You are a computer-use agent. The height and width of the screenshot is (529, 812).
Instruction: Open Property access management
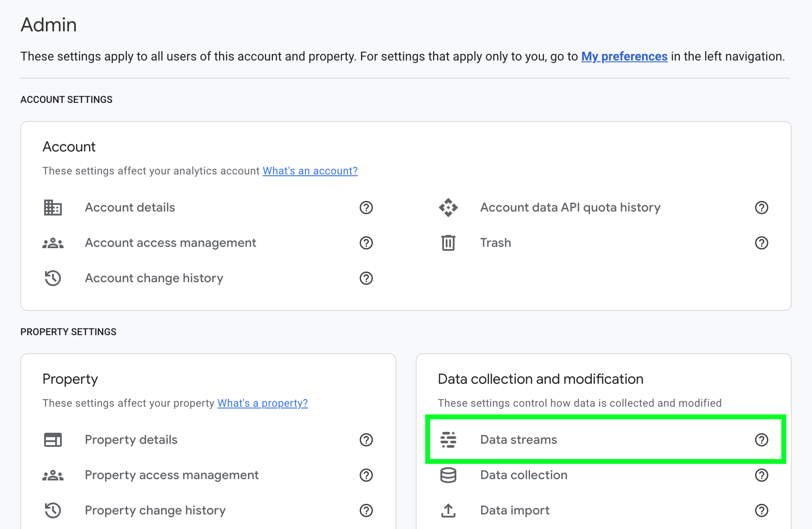point(172,475)
